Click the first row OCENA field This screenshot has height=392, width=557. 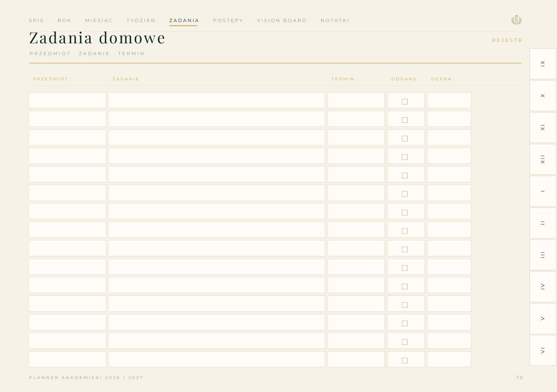[449, 100]
